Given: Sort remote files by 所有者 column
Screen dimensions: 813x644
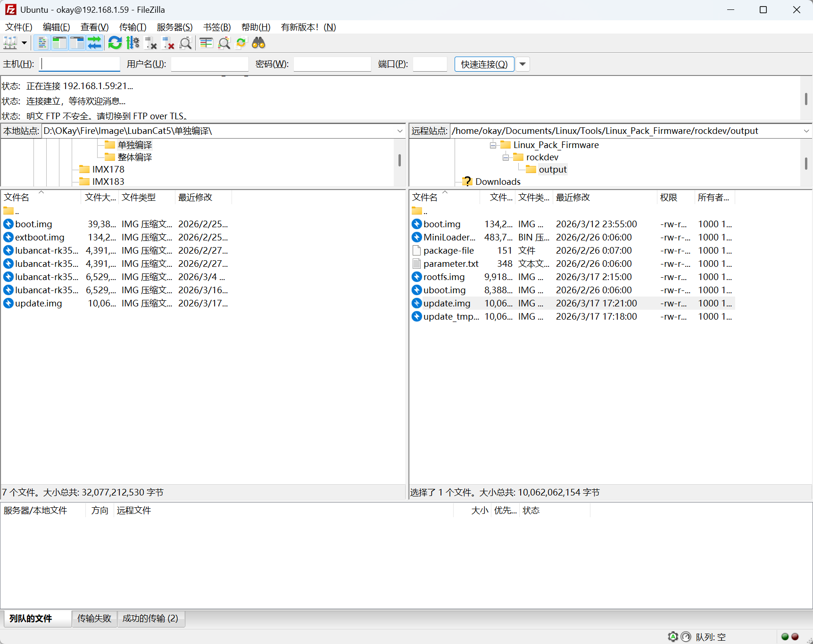Looking at the screenshot, I should (x=715, y=198).
